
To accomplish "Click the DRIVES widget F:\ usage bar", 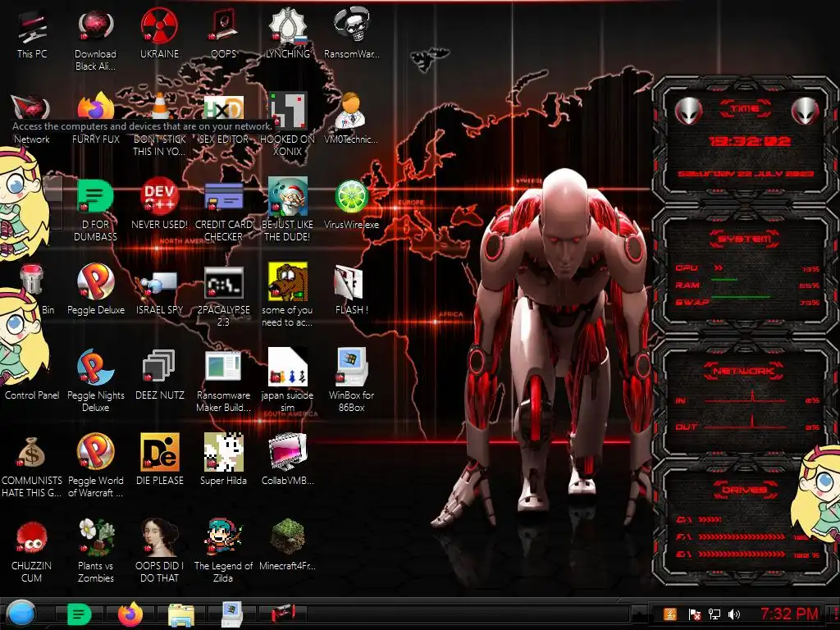I will click(742, 536).
